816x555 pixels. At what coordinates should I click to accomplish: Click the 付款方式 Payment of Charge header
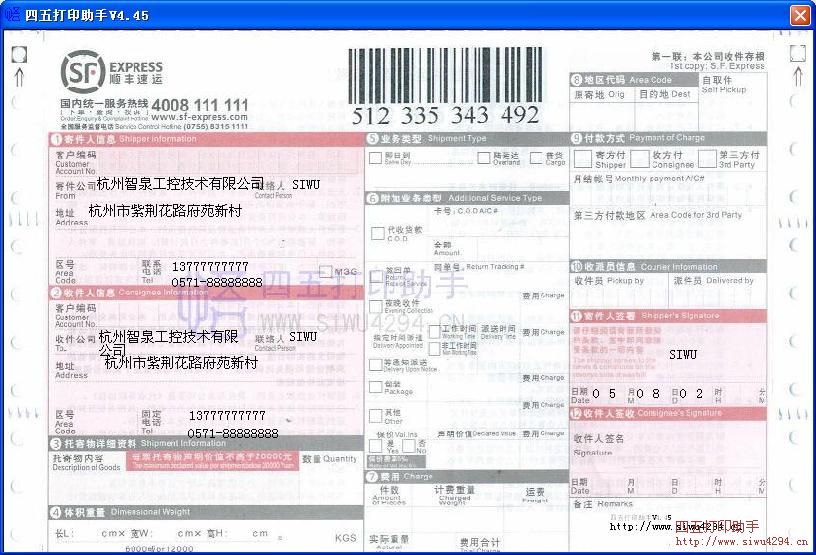tap(668, 138)
